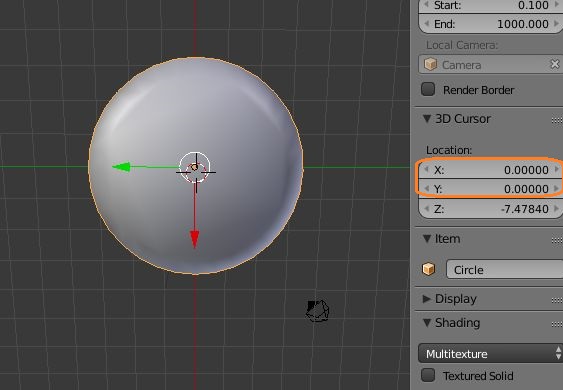Click the 3D Cursor panel grip handle
This screenshot has height=390, width=563.
pyautogui.click(x=557, y=120)
